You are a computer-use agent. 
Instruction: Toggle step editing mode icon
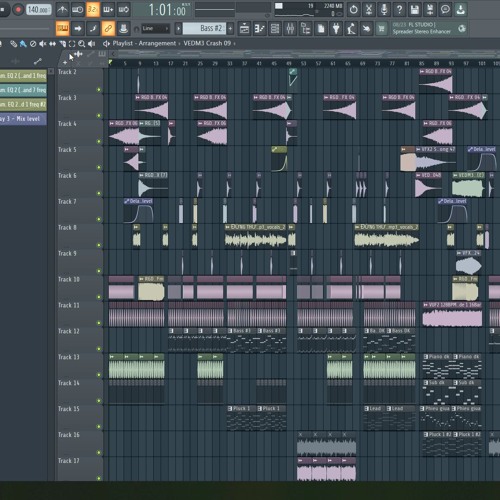pyautogui.click(x=93, y=29)
